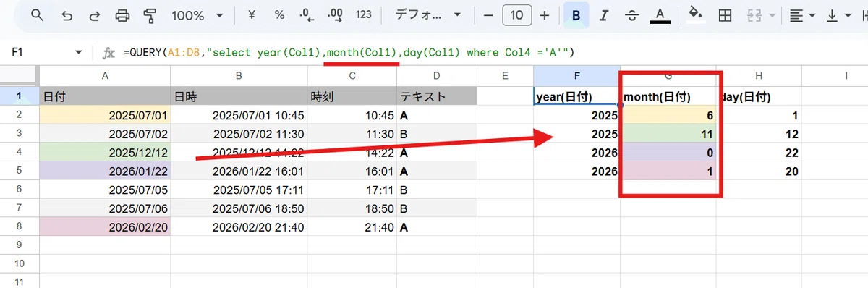The image size is (868, 288).
Task: Select cell with date 2025/12/12
Action: point(105,152)
